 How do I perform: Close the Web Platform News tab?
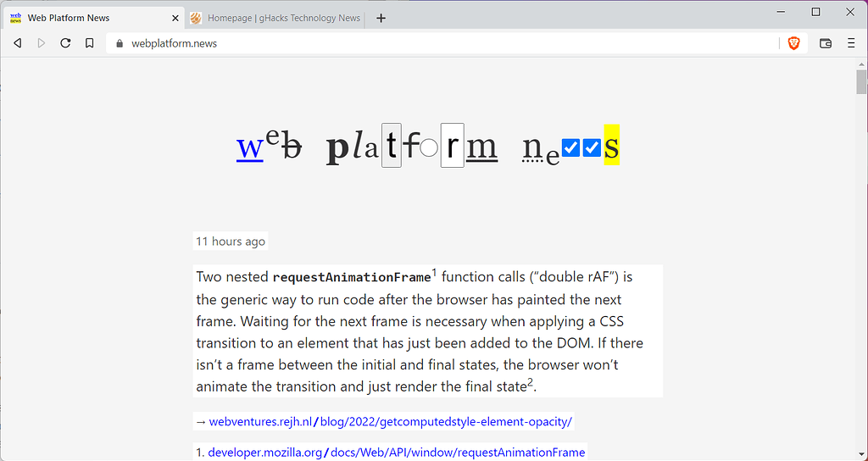tap(175, 19)
